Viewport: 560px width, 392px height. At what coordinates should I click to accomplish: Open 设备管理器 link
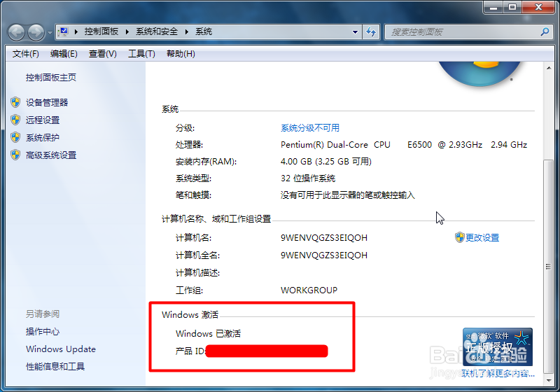[x=47, y=102]
